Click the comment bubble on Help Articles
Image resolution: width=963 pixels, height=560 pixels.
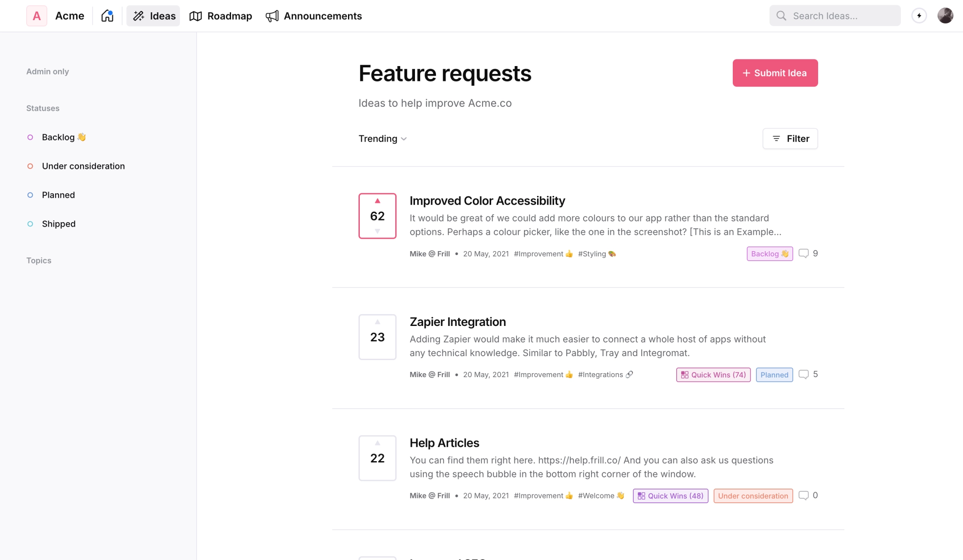coord(803,495)
